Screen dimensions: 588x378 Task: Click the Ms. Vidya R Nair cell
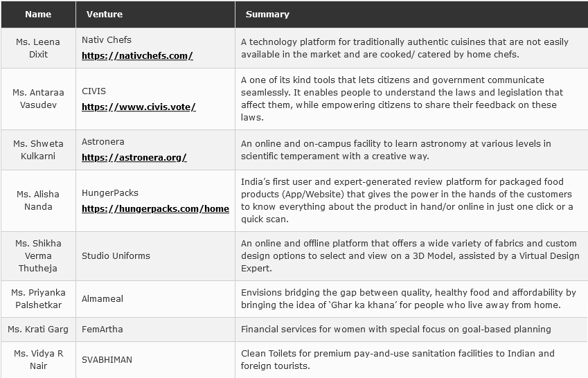click(x=38, y=360)
